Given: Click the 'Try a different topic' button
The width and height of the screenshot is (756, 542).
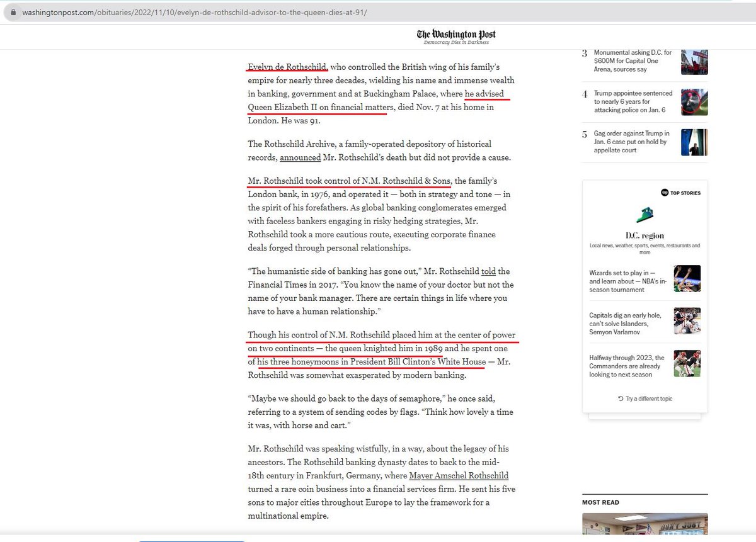Looking at the screenshot, I should tap(645, 398).
